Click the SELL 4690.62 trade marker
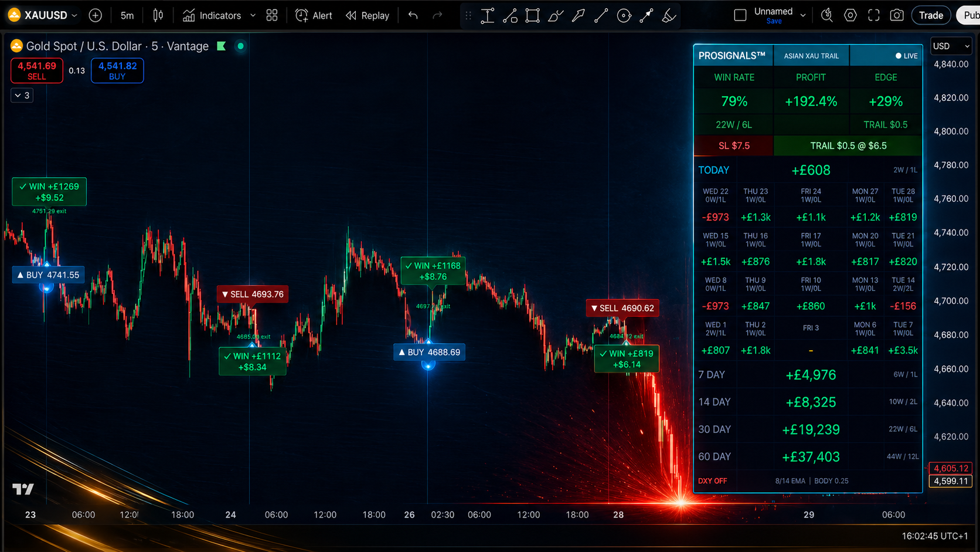 [x=622, y=308]
